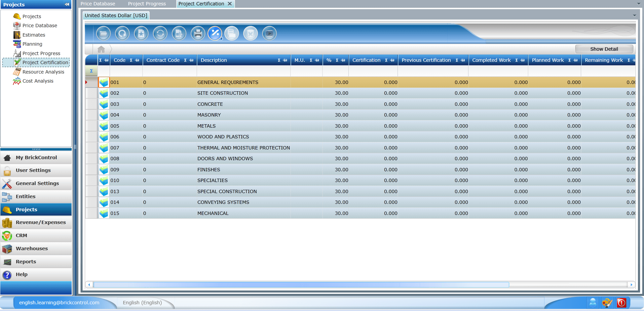Image resolution: width=644 pixels, height=311 pixels.
Task: Expand the 001 General Requirements row
Action: [x=104, y=82]
